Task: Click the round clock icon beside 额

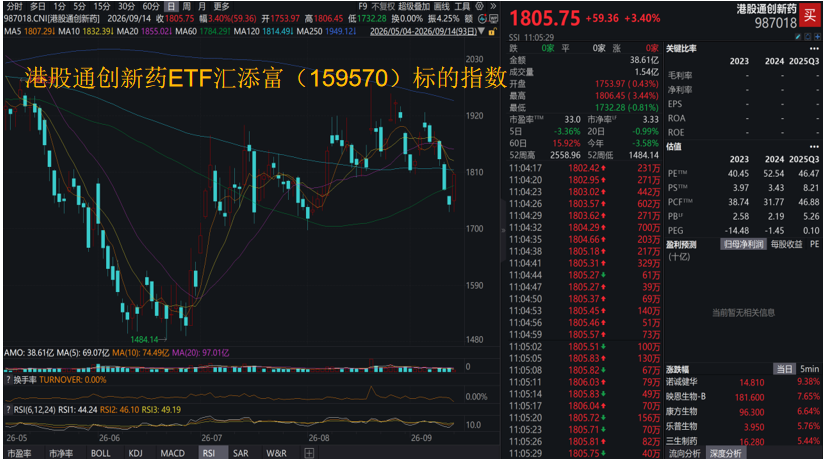Action: pos(482,18)
